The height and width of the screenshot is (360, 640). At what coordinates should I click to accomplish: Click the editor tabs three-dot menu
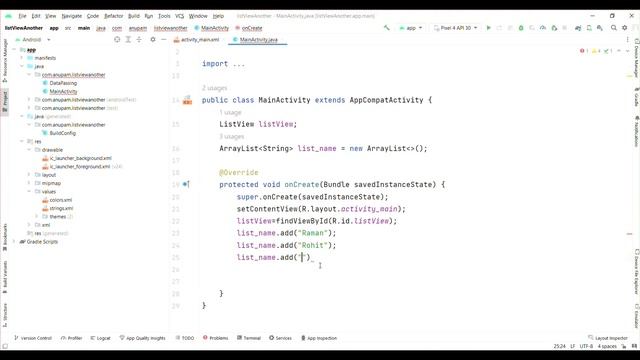tap(627, 40)
